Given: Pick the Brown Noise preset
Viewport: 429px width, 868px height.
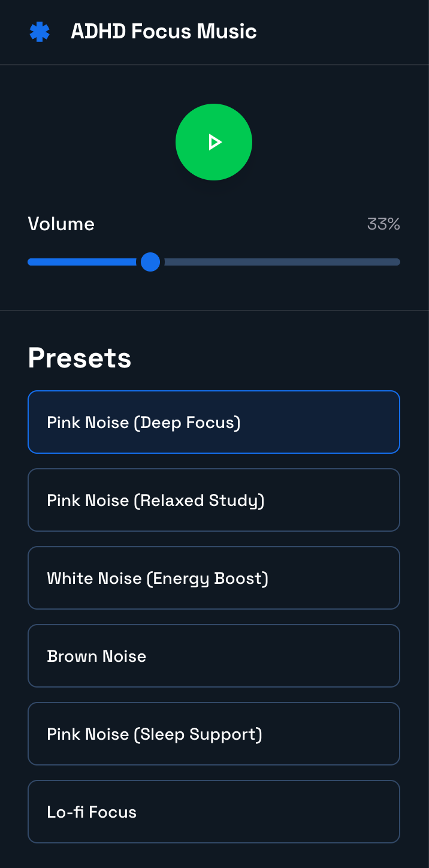Looking at the screenshot, I should (x=214, y=656).
